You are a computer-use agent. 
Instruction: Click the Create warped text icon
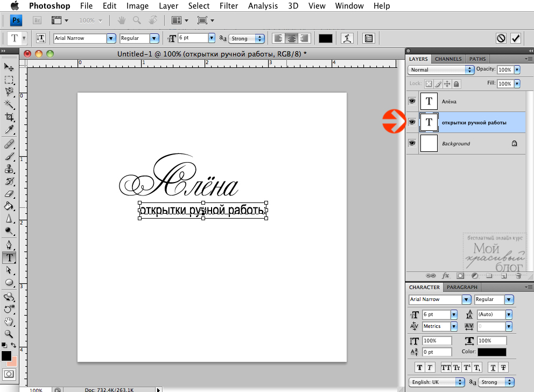[x=348, y=38]
